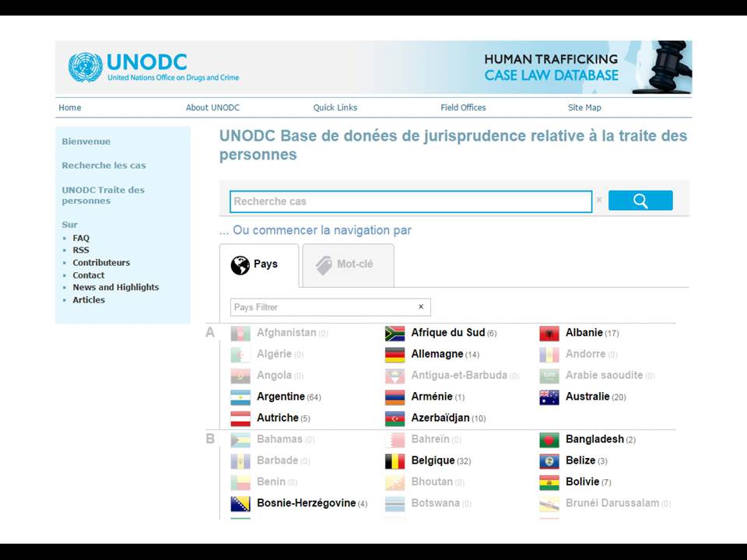Click the Barbade flag icon
This screenshot has width=747, height=560.
[240, 461]
